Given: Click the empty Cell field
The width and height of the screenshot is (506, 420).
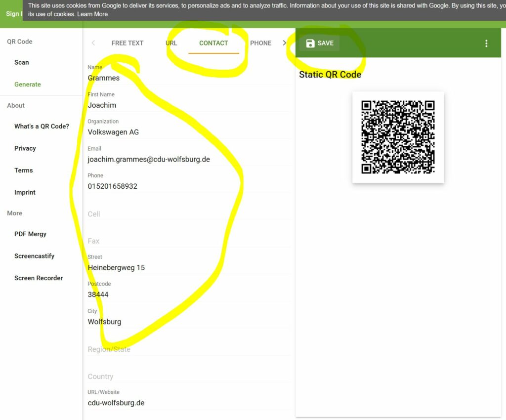Looking at the screenshot, I should (189, 214).
